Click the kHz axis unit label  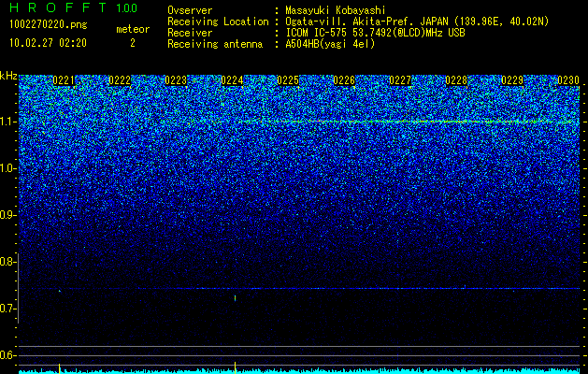[x=8, y=76]
